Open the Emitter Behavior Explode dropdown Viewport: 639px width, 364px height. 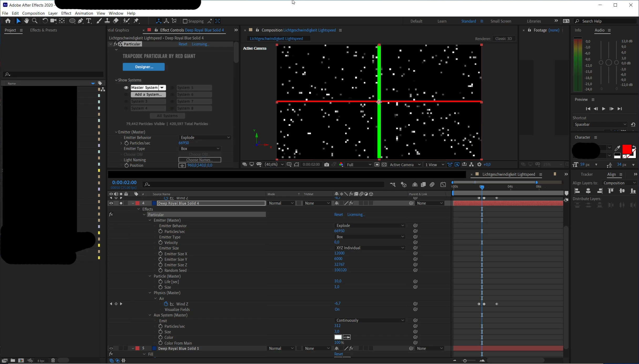point(205,137)
